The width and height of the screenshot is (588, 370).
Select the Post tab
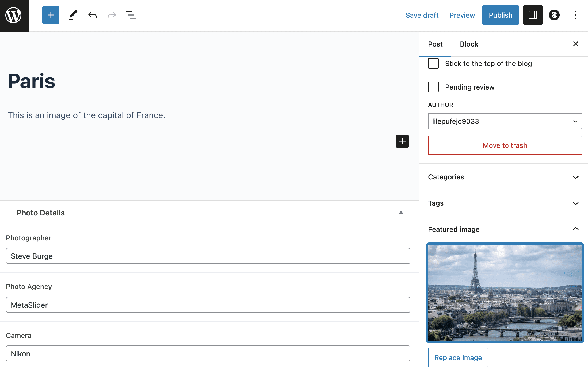(x=435, y=44)
